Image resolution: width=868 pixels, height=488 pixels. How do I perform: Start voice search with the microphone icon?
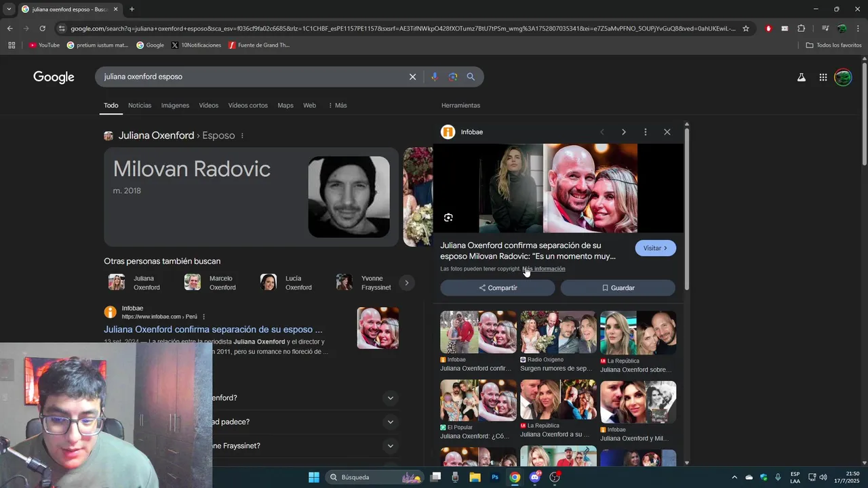pyautogui.click(x=435, y=77)
